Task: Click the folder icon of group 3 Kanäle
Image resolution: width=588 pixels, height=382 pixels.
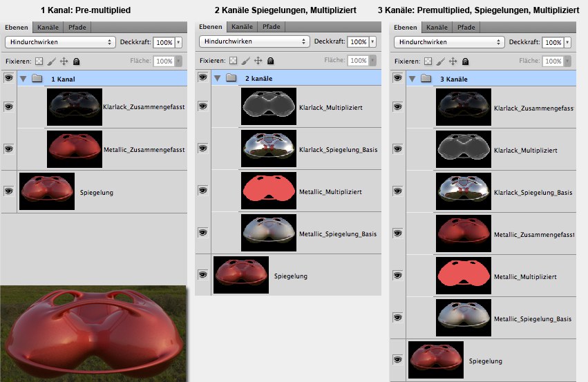Action: [426, 79]
